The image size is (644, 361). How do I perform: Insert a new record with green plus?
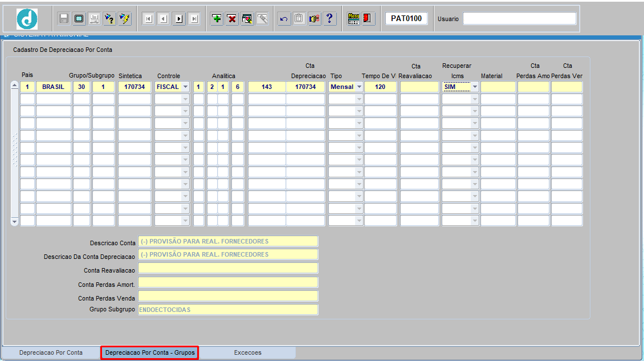coord(217,19)
